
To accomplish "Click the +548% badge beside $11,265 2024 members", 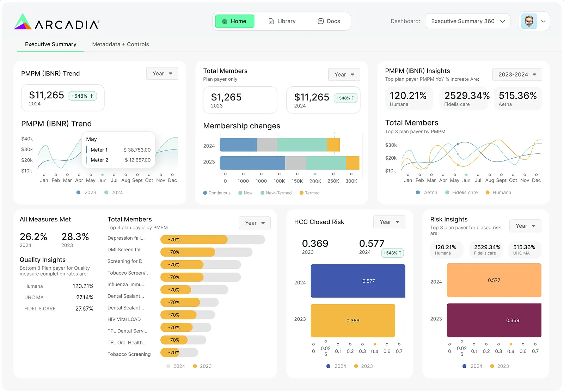I will 345,98.
